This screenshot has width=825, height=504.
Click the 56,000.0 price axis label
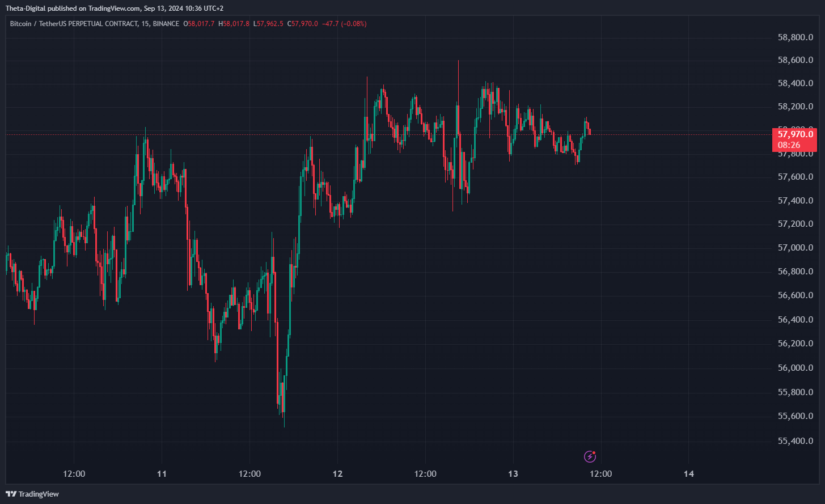click(x=795, y=368)
